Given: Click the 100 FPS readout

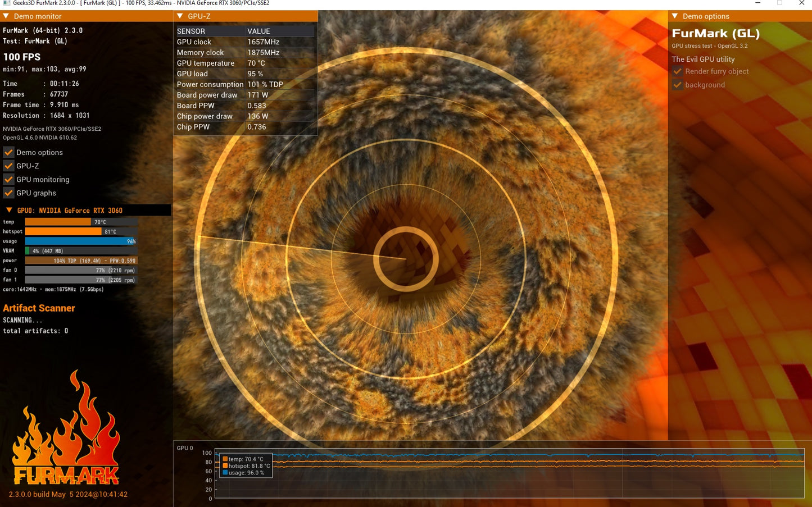Looking at the screenshot, I should pos(22,57).
